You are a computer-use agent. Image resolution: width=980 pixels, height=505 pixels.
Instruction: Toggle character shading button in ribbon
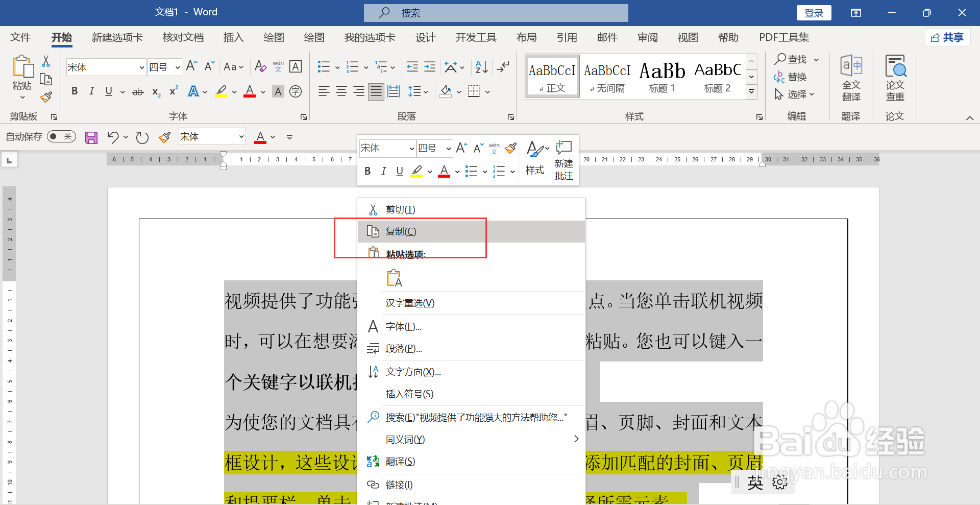[x=278, y=91]
